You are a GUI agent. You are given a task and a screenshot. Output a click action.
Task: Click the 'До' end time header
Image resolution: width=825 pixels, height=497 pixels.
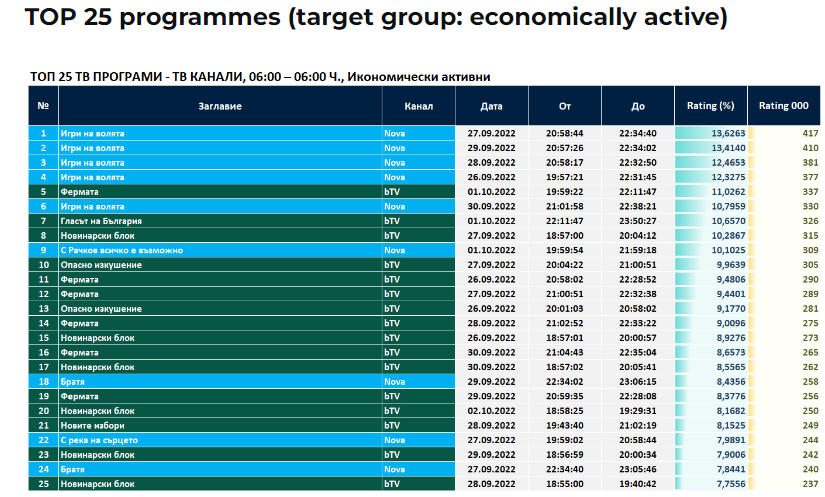pos(638,106)
